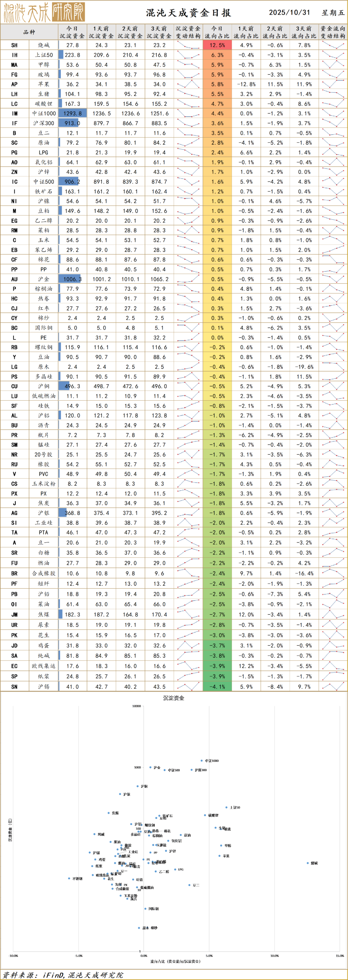The image size is (348, 980).
Task: Select the 今日沉淀资金 column header
Action: coord(72,32)
